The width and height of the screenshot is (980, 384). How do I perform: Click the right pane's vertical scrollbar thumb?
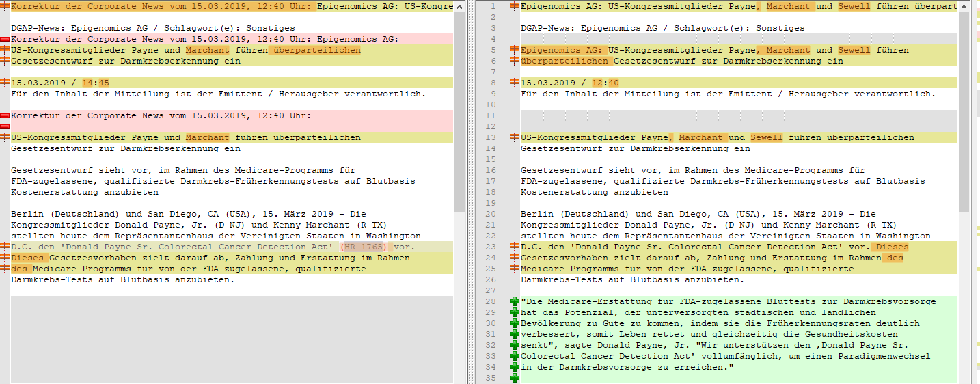point(963,112)
